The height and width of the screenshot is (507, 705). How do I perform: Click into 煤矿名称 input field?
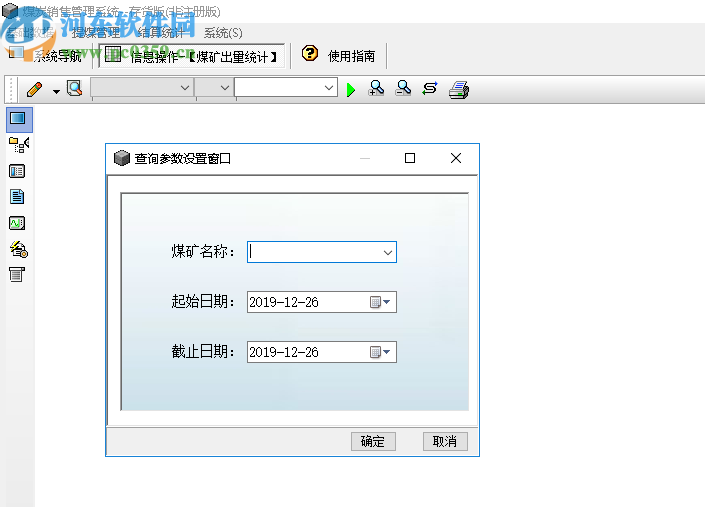pos(315,252)
